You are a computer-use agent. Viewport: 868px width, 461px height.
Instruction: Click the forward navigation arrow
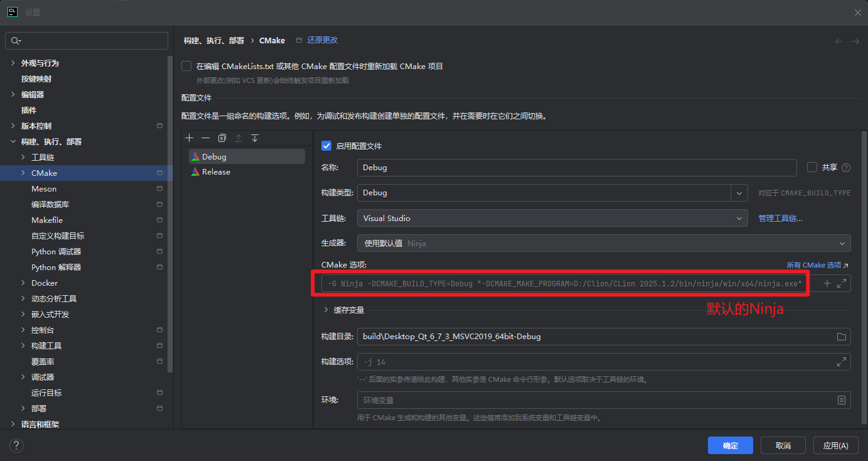(855, 41)
